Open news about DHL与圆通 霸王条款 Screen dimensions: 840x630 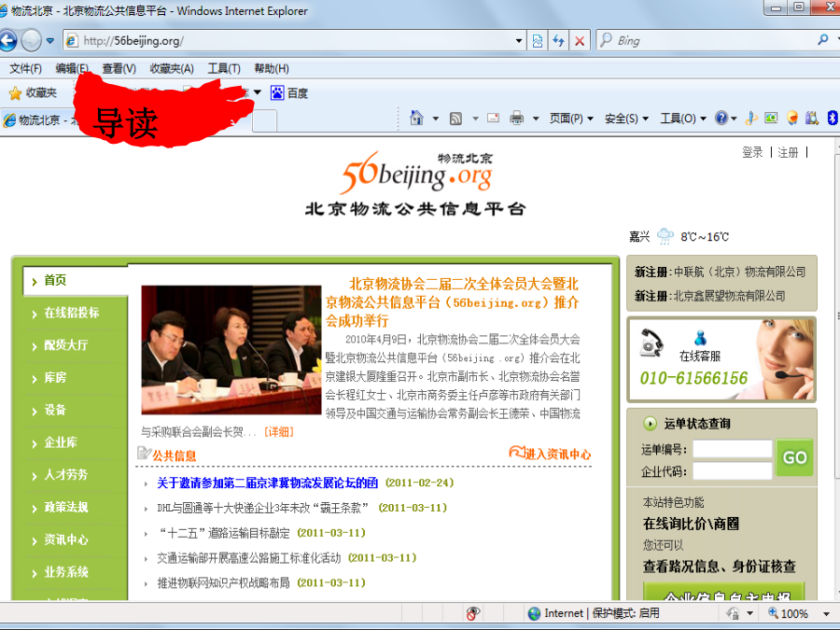[x=262, y=508]
